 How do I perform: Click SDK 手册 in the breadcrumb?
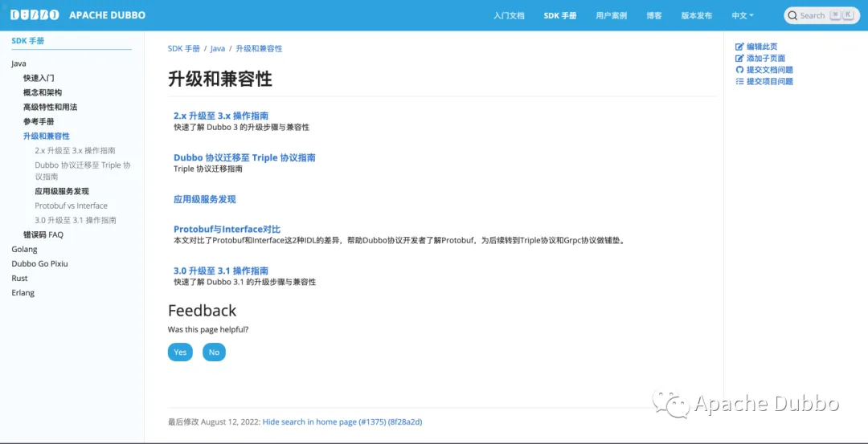[184, 49]
